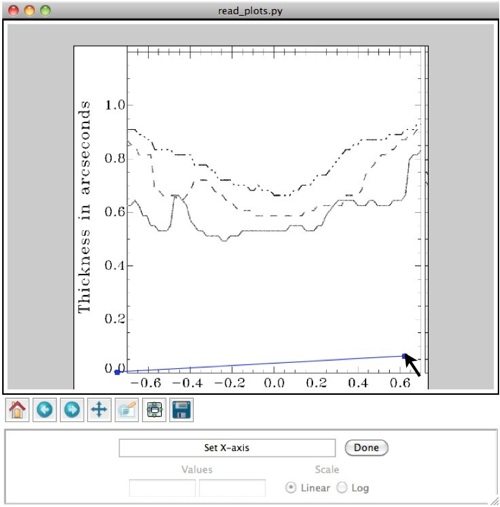500x507 pixels.
Task: Select the Zoom to rectangle tool
Action: click(127, 410)
